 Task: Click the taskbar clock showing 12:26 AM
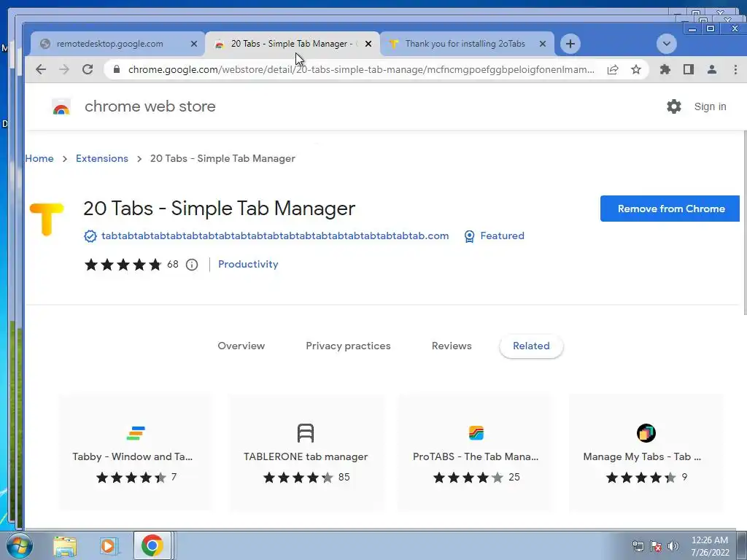point(709,546)
